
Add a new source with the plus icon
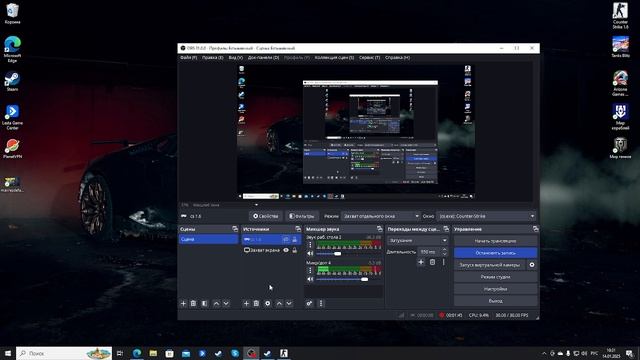[x=246, y=303]
